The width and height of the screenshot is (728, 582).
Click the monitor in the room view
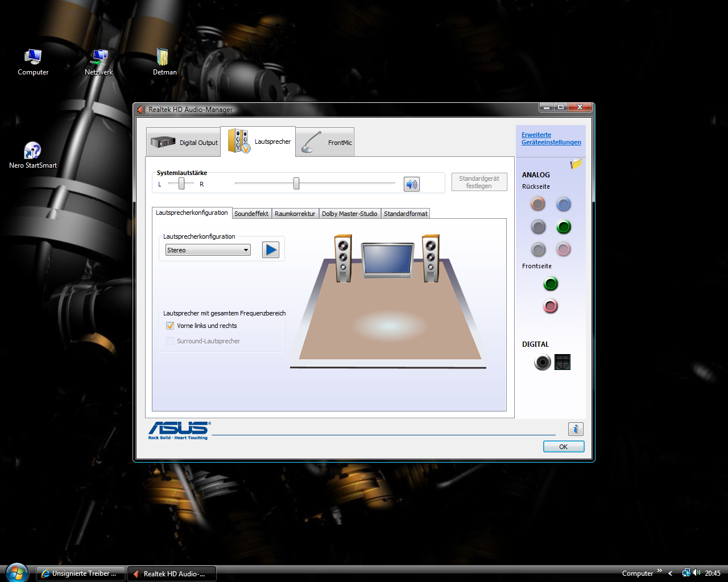387,260
